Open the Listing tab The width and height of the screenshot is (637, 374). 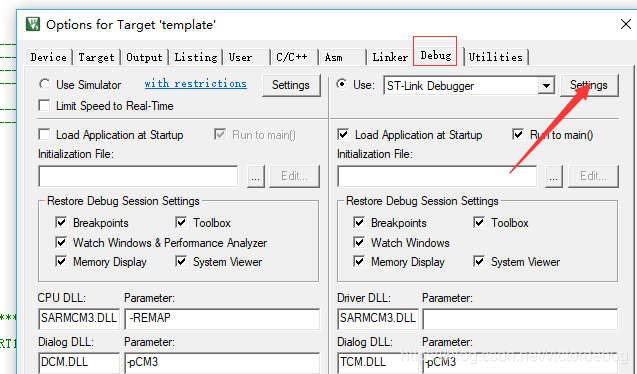point(196,57)
